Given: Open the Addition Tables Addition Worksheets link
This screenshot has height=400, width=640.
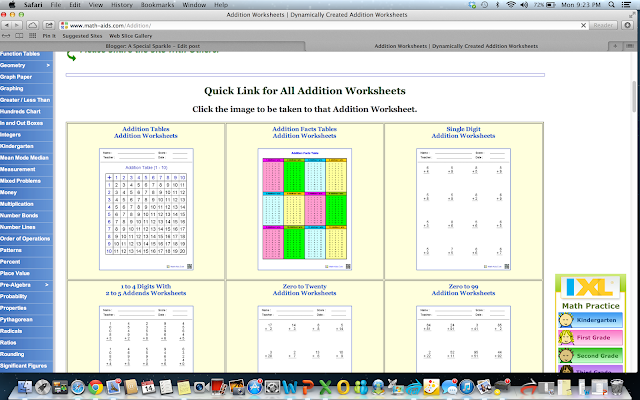Looking at the screenshot, I should (146, 132).
